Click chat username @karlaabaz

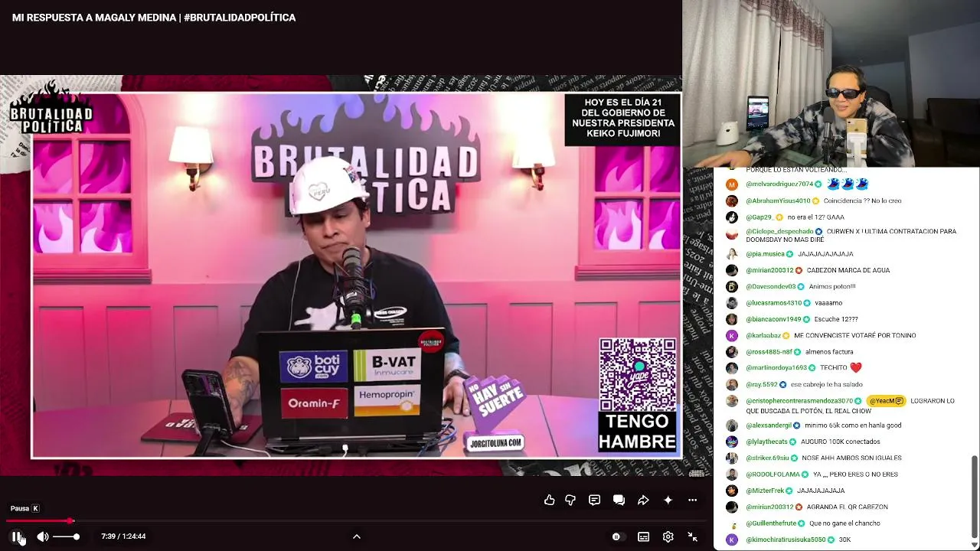tap(763, 336)
